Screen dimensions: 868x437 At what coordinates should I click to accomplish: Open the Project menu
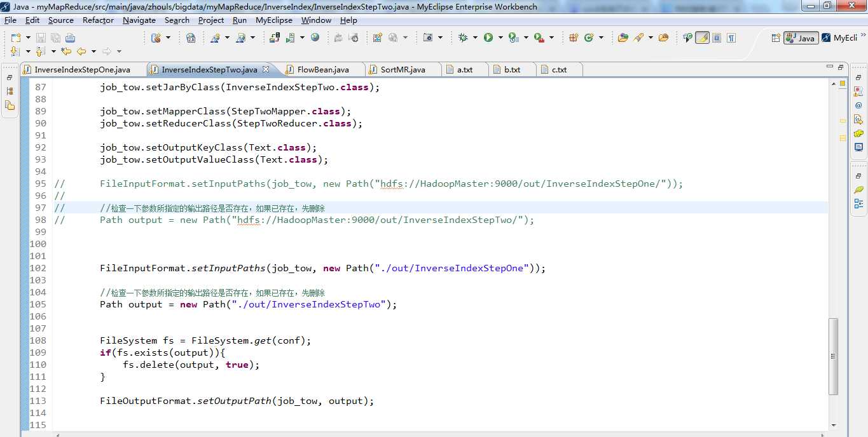pyautogui.click(x=211, y=20)
